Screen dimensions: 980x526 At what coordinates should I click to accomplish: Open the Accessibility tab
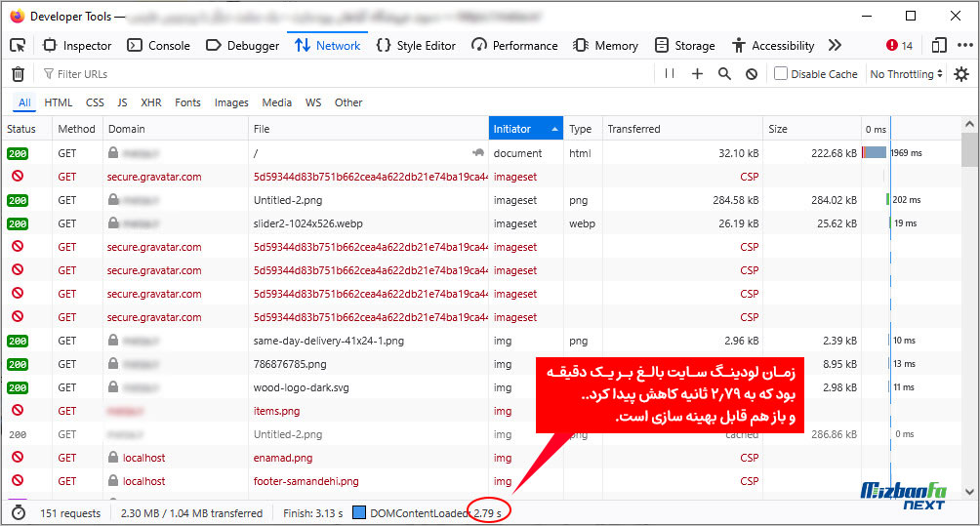[x=773, y=45]
